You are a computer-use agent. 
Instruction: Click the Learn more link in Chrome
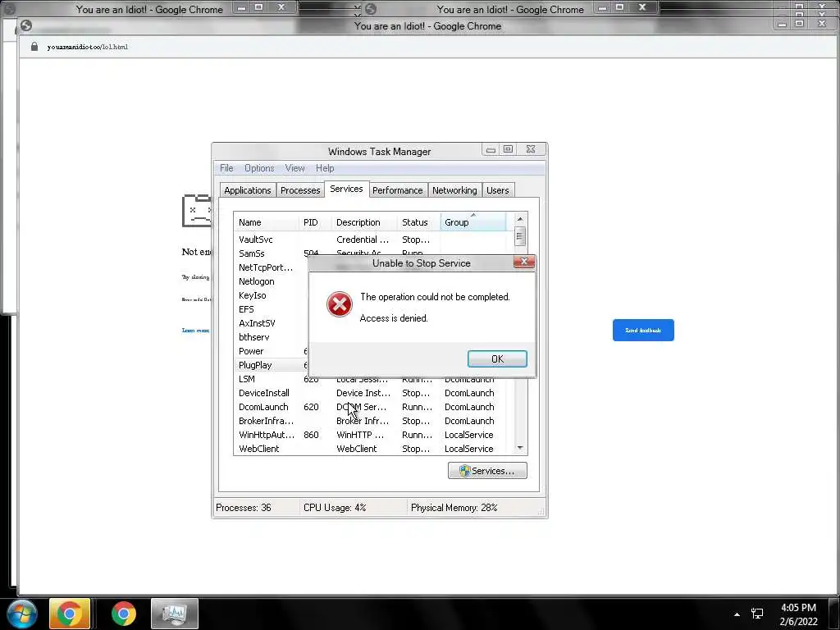pos(195,330)
